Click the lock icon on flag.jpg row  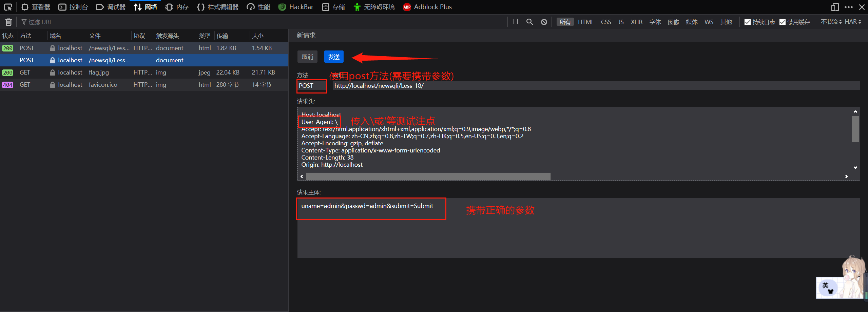click(x=53, y=72)
